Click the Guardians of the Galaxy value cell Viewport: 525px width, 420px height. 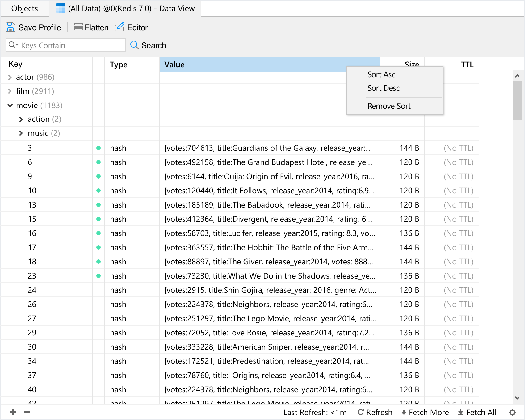[270, 148]
